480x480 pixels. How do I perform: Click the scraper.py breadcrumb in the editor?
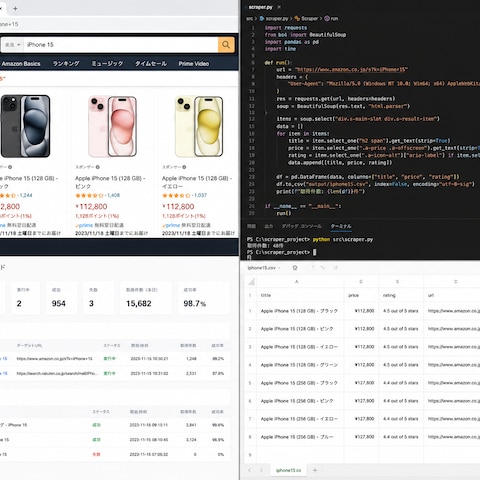tap(274, 19)
